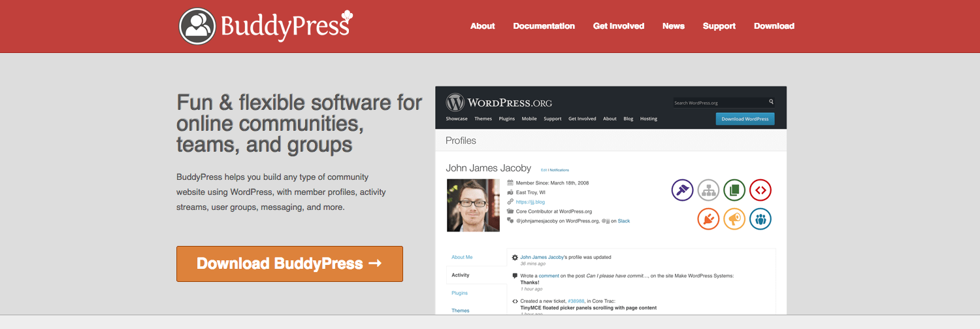Screen dimensions: 980x329
Task: Click the chain link icon by jjj.blog
Action: tap(510, 202)
